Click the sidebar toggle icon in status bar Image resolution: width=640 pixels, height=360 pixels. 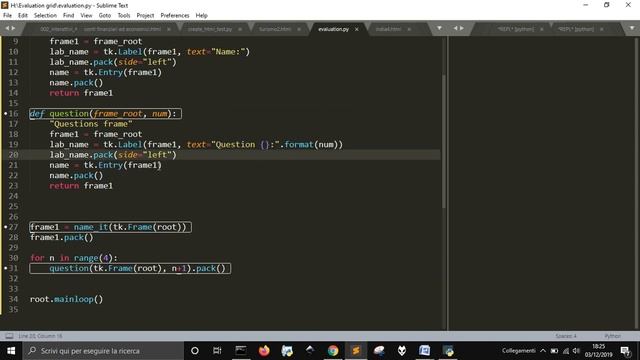9,336
